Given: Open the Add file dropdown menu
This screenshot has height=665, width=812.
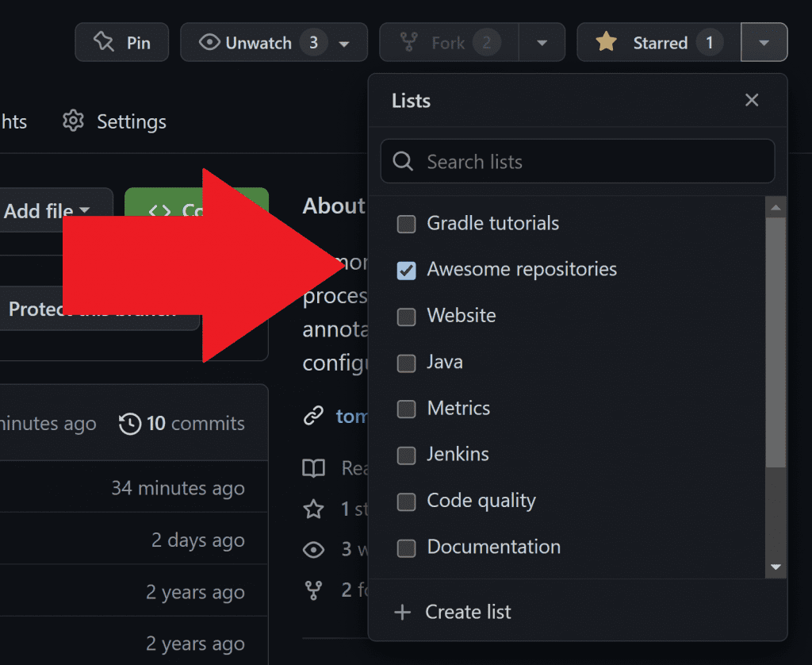Looking at the screenshot, I should click(48, 211).
